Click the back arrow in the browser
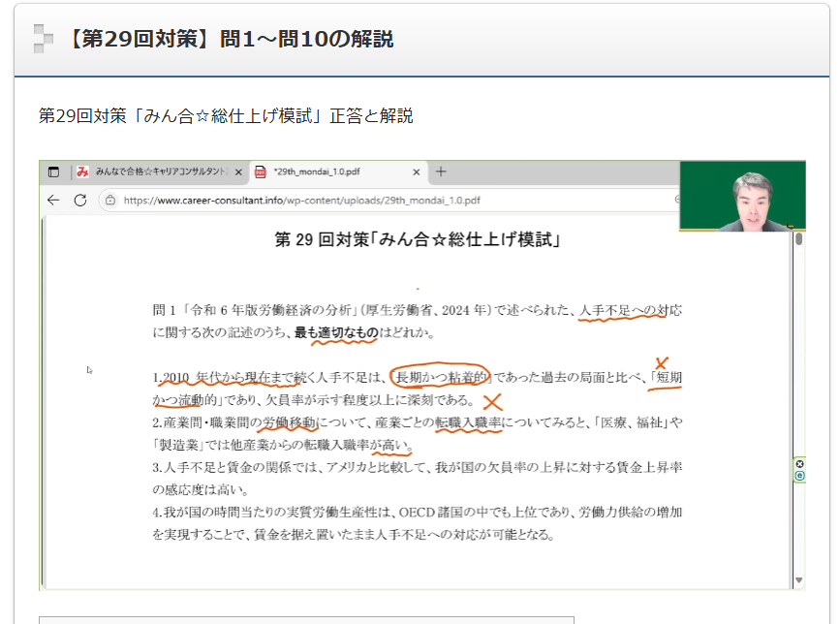This screenshot has height=624, width=840. click(53, 201)
